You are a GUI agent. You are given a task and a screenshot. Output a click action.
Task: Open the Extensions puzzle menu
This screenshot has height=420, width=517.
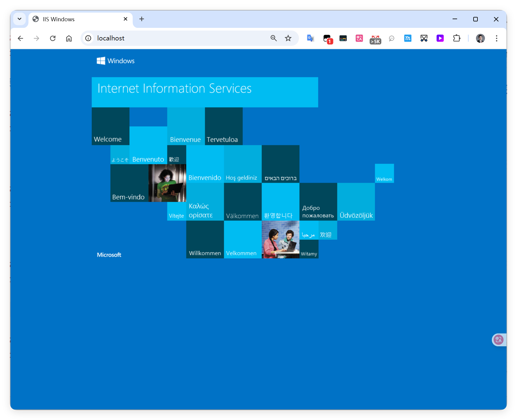coord(456,38)
